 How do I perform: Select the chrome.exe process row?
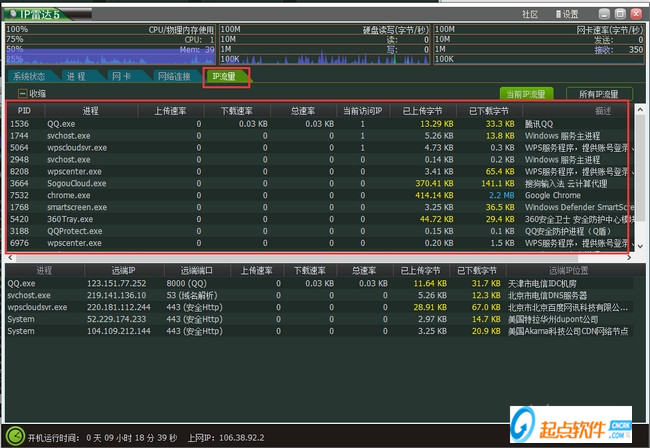pos(318,196)
